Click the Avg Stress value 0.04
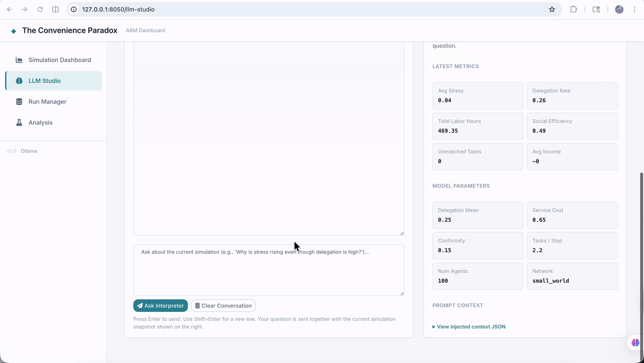Image resolution: width=644 pixels, height=363 pixels. [445, 101]
